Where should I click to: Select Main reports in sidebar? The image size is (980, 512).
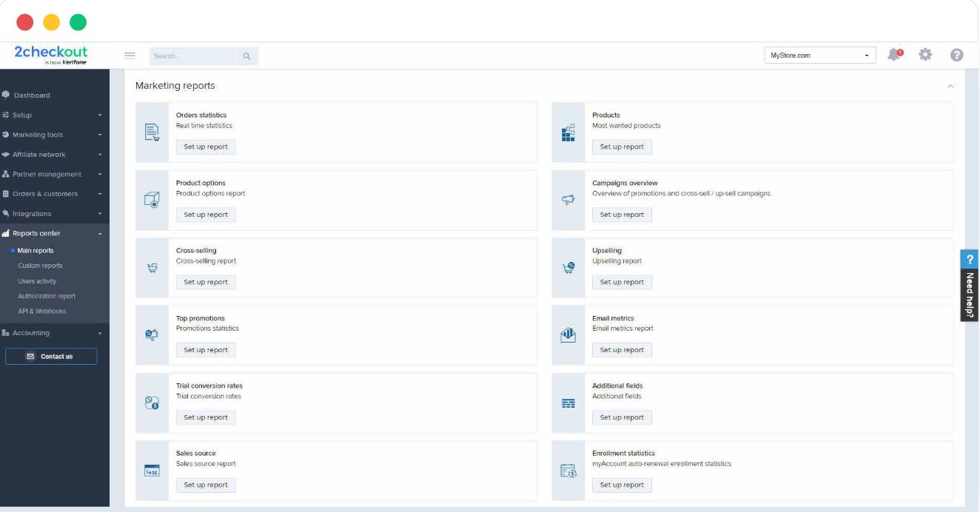36,251
